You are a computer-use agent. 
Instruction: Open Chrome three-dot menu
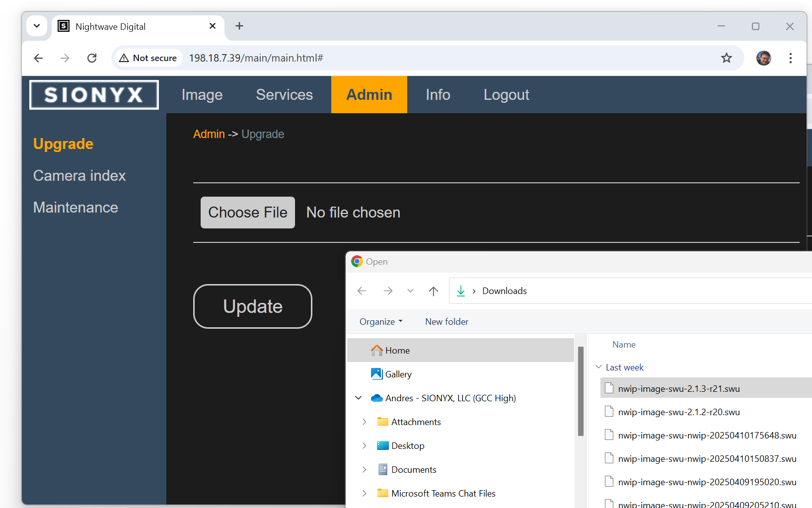pos(790,58)
